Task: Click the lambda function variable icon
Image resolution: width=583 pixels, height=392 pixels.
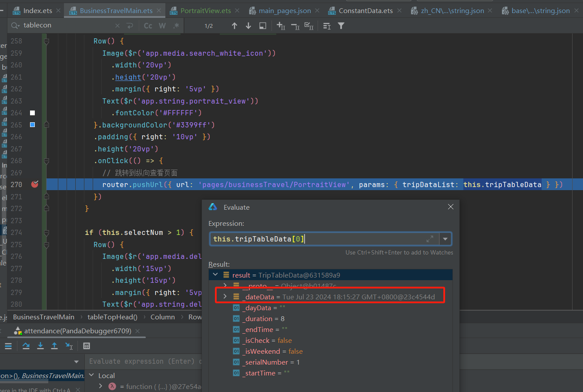Action: [x=112, y=386]
